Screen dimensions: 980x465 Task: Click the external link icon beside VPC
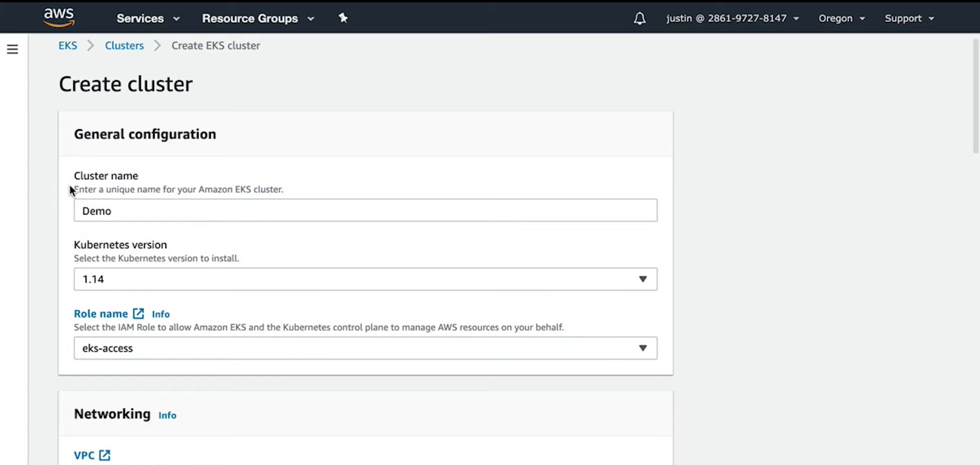click(104, 455)
